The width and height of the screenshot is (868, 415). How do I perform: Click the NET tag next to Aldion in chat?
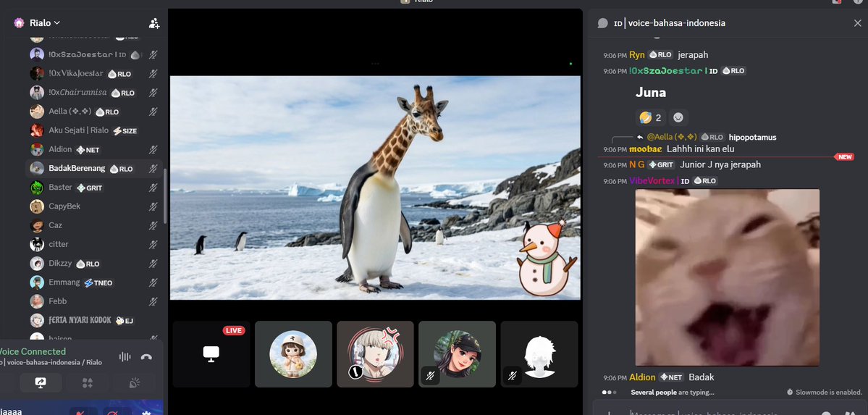point(671,377)
